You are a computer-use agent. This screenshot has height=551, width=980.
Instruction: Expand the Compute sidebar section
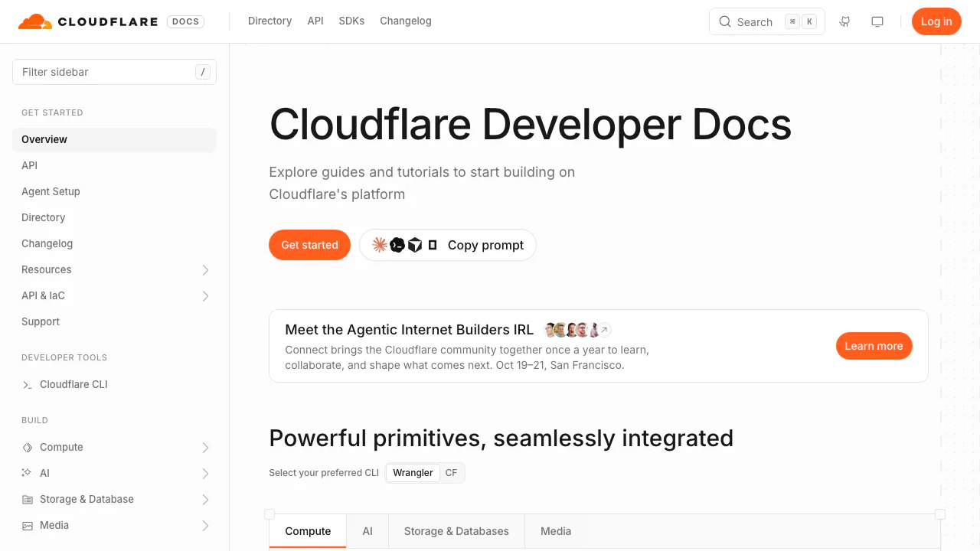[205, 448]
